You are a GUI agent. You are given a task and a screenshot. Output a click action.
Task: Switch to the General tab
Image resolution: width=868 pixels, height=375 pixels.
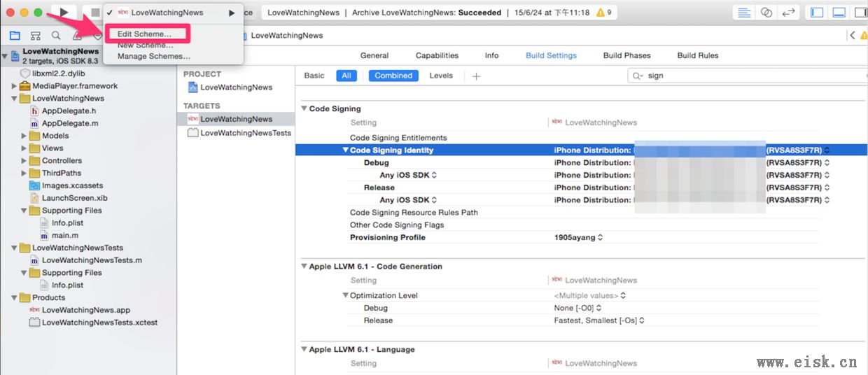click(x=374, y=55)
